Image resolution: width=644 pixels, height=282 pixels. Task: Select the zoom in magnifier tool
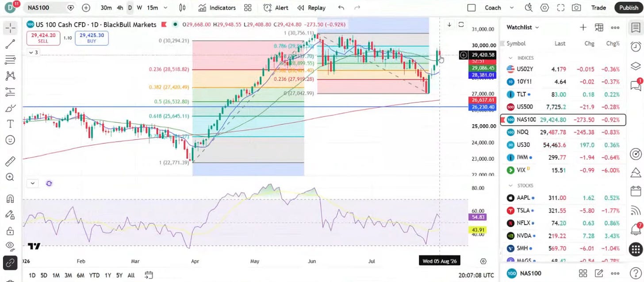[10, 177]
